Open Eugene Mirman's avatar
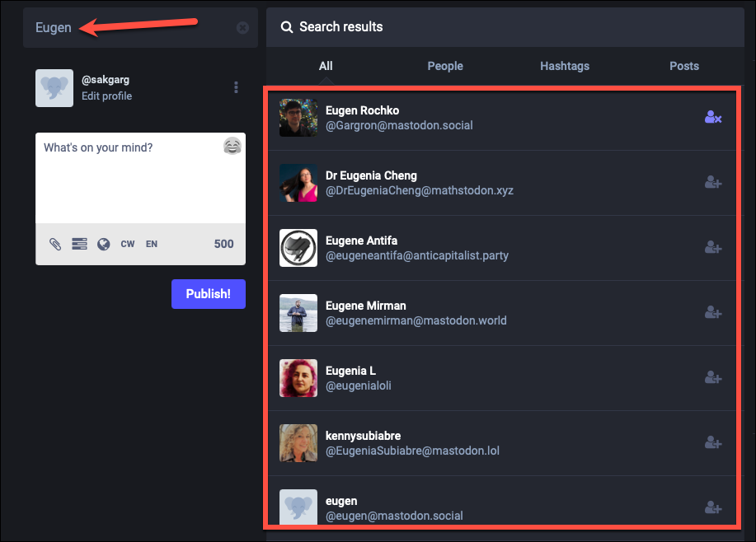 click(x=298, y=313)
